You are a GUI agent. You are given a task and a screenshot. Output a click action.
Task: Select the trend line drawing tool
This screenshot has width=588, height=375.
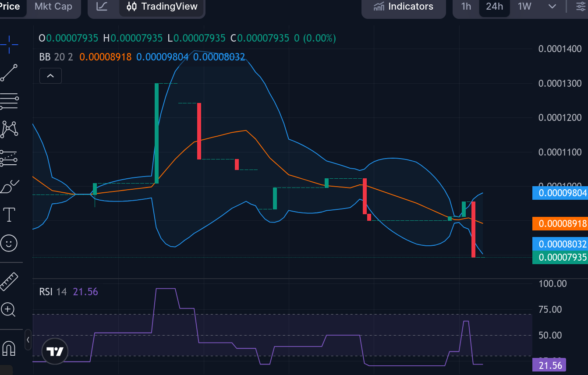tap(9, 73)
